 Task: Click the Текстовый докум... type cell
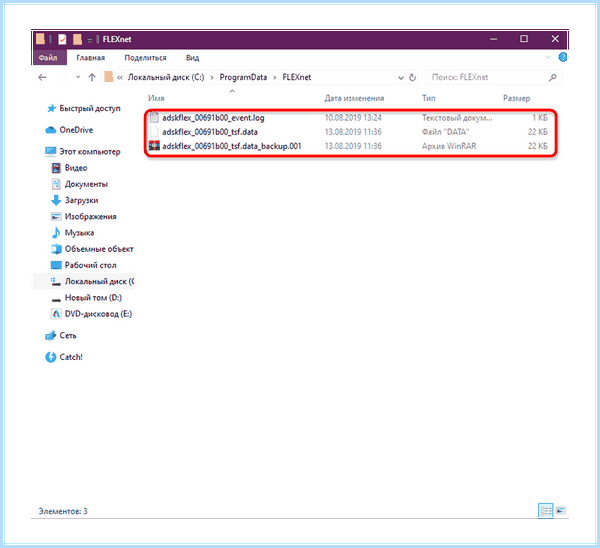point(457,118)
